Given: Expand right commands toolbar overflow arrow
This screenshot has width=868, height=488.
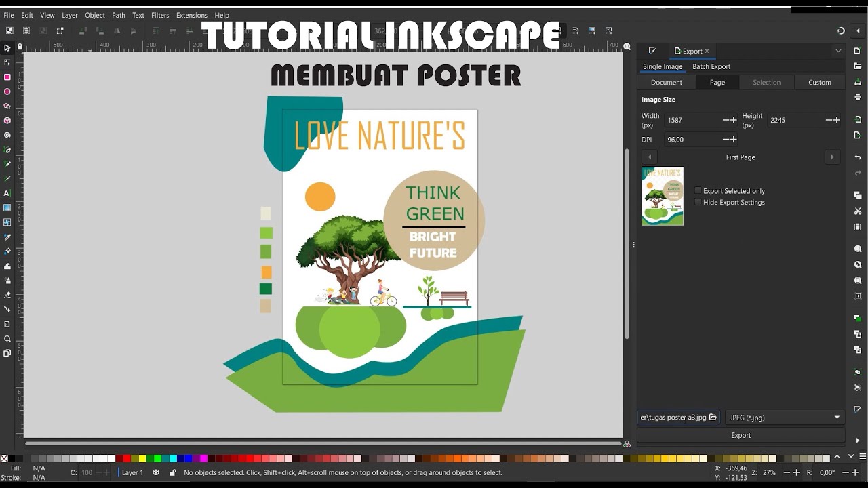Looking at the screenshot, I should click(858, 441).
